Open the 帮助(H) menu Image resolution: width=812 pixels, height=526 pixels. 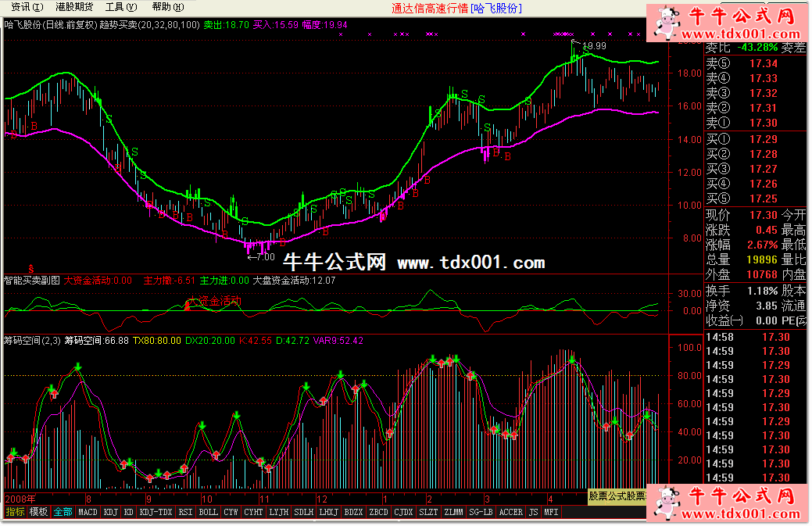click(x=168, y=7)
